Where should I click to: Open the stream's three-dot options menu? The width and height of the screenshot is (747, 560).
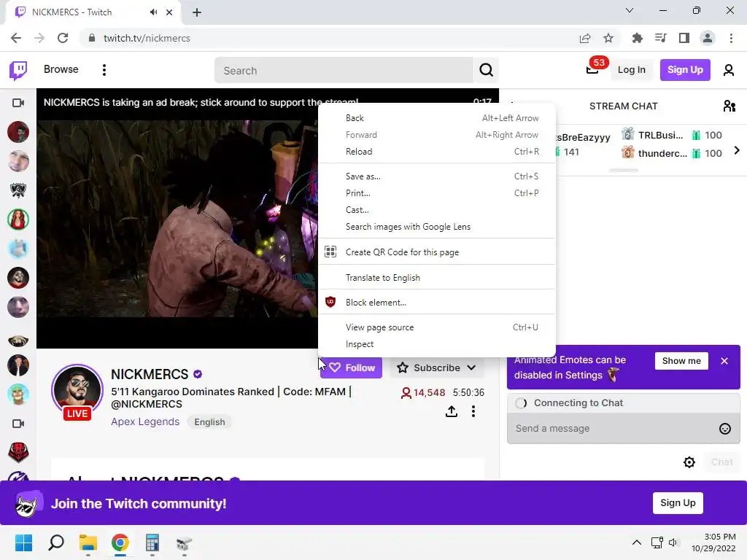(473, 411)
